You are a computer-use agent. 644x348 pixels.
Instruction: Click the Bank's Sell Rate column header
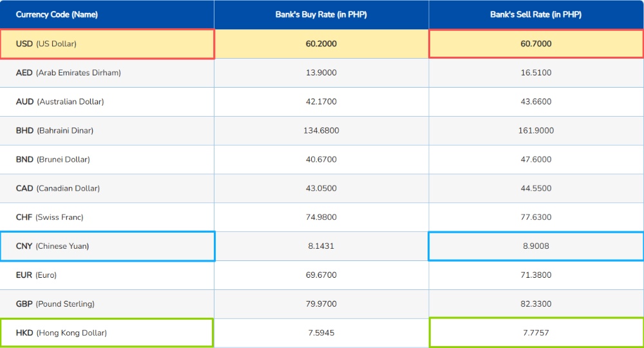(535, 15)
